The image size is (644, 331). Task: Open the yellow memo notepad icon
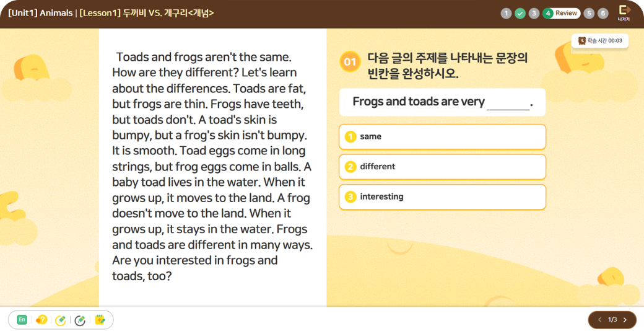point(100,320)
